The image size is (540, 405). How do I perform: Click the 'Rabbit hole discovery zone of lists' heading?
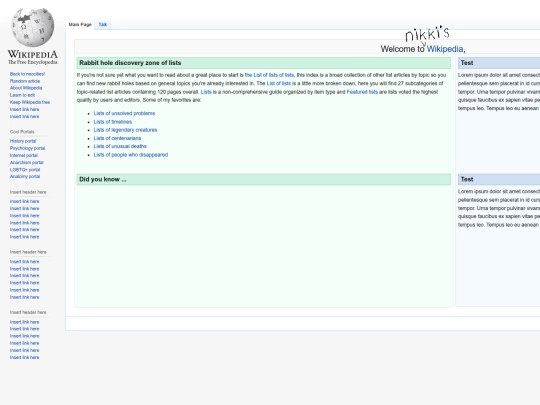[x=130, y=63]
